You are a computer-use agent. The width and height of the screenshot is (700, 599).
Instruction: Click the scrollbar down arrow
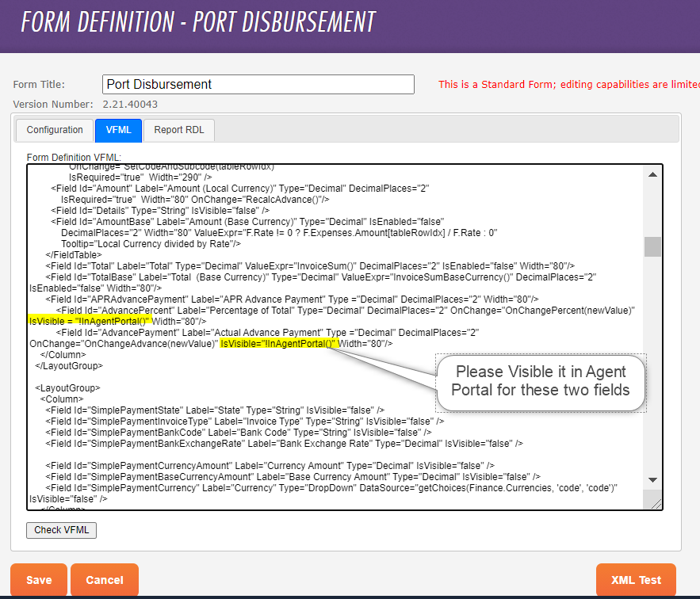point(652,479)
